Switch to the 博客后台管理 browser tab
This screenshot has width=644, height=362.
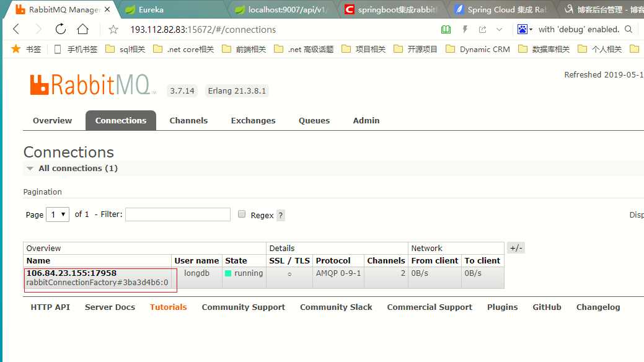coord(603,9)
